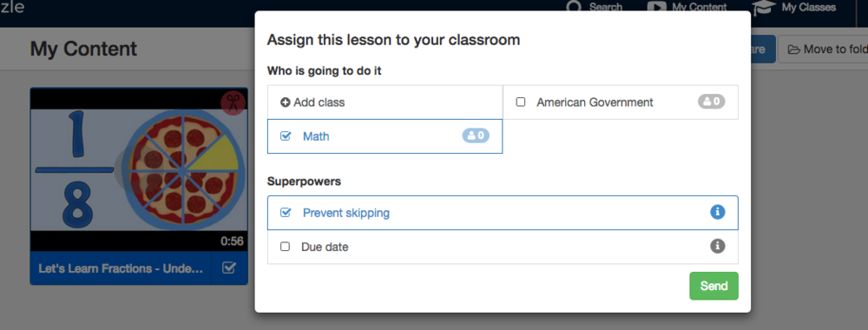
Task: Uncheck the Math class checkbox
Action: coord(286,135)
